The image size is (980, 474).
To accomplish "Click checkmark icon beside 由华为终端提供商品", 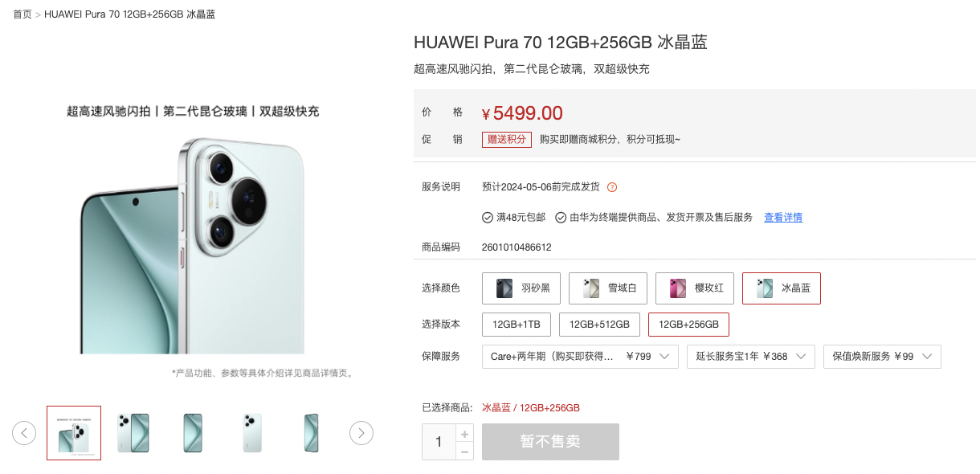I will coord(561,218).
